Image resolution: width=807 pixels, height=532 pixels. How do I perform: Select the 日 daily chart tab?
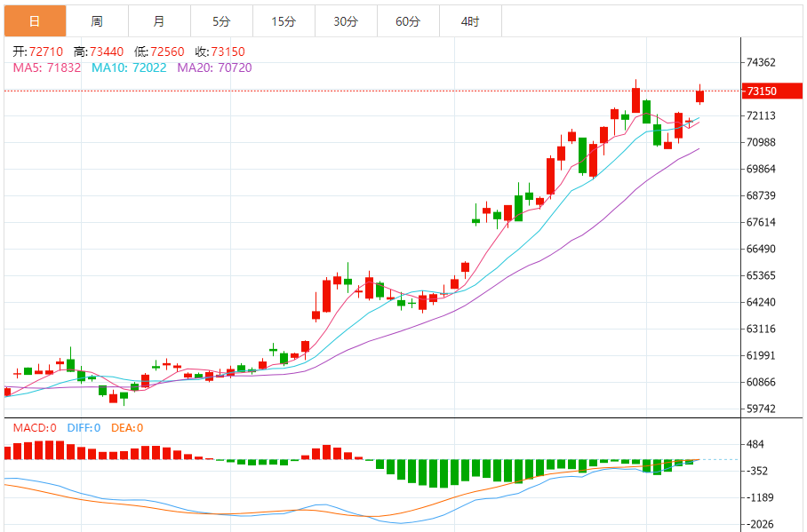(35, 21)
